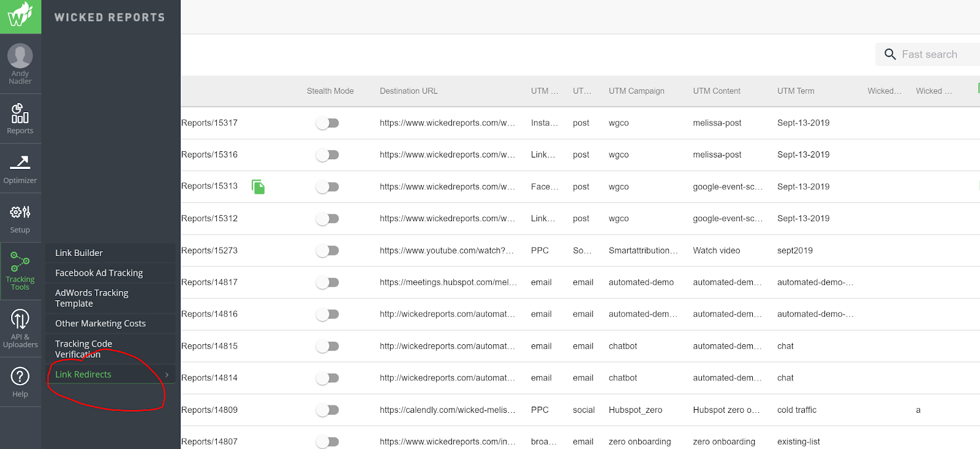Click the Wicked Reports logo icon

[x=20, y=17]
